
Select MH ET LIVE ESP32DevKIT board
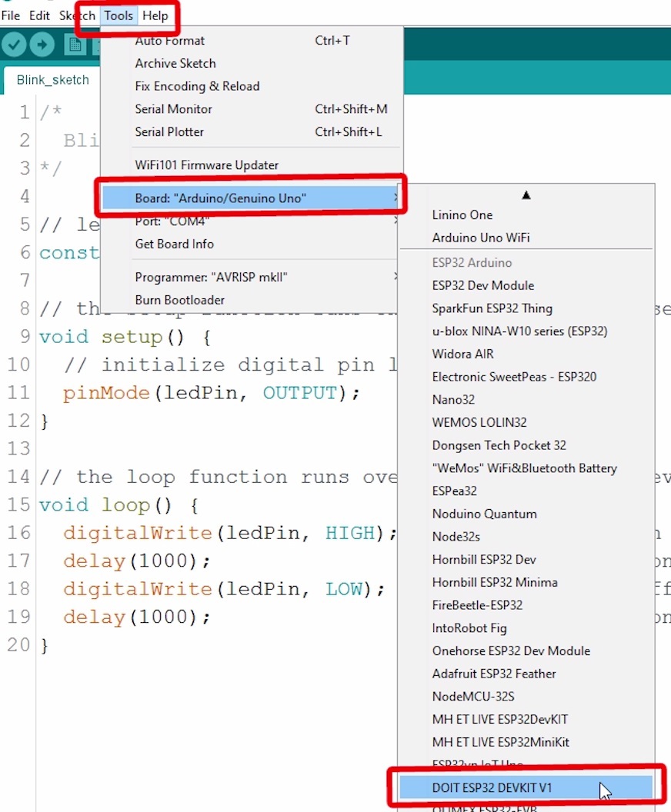pos(526,719)
